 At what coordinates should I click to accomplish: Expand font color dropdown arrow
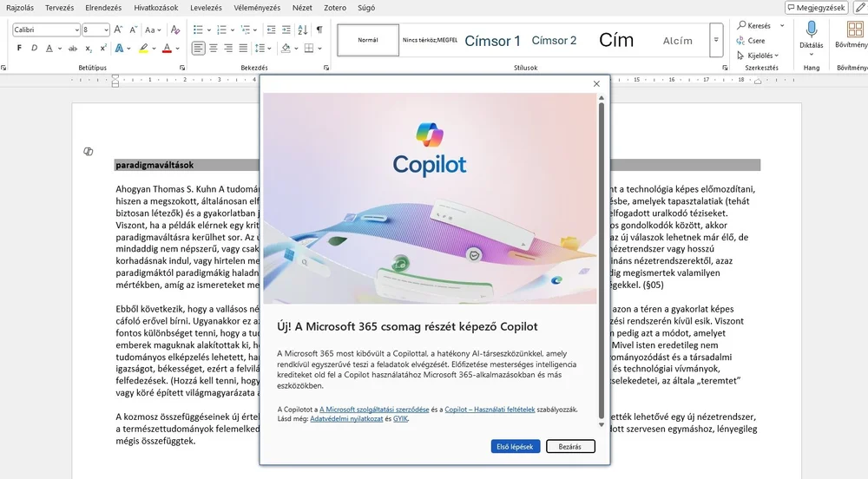[x=178, y=49]
